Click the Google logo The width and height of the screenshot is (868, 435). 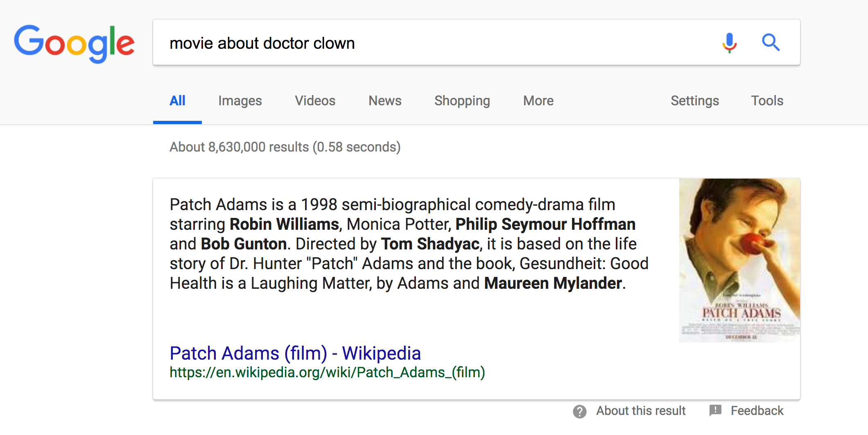74,43
